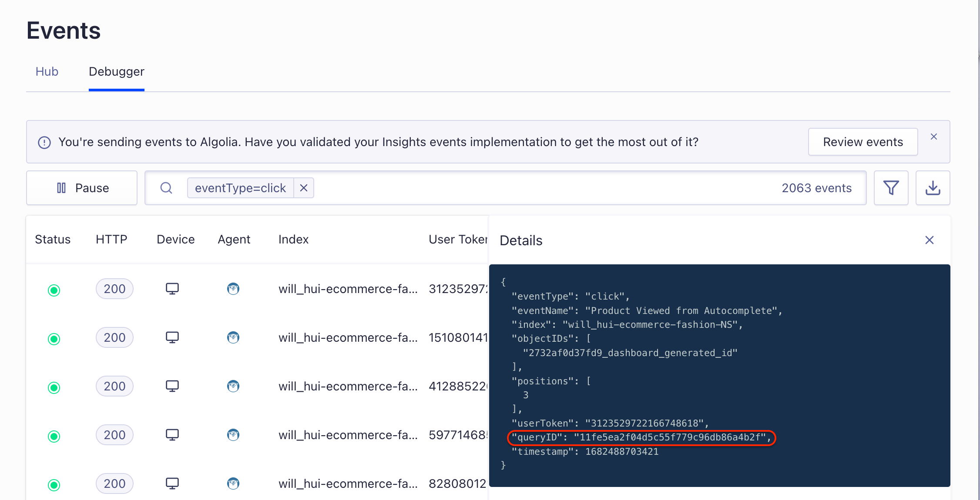Screen dimensions: 980x500
Task: Click user token starting 31235297
Action: 458,289
